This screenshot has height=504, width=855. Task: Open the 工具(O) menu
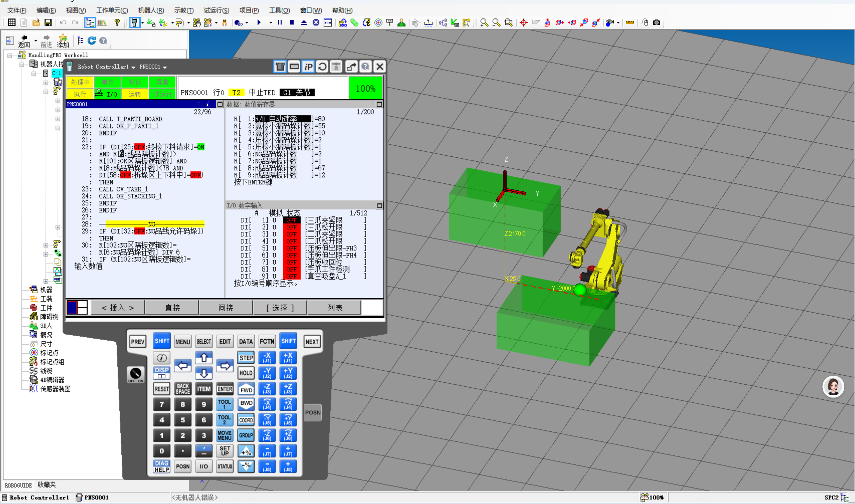(x=280, y=11)
